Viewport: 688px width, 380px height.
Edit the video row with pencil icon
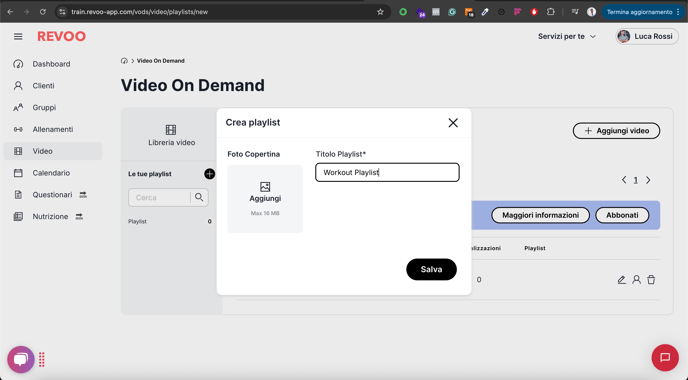621,280
